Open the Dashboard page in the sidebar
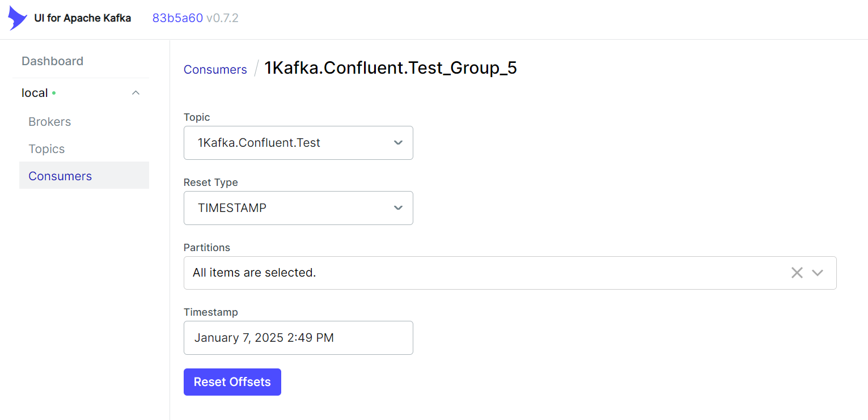Screen dimensions: 868x420 click(x=52, y=61)
